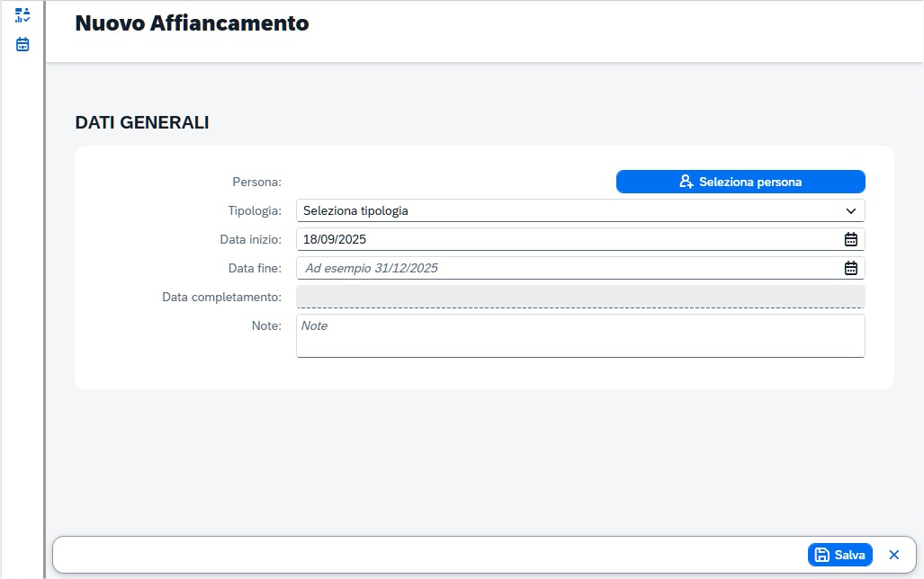Click inside the Note text area

580,335
